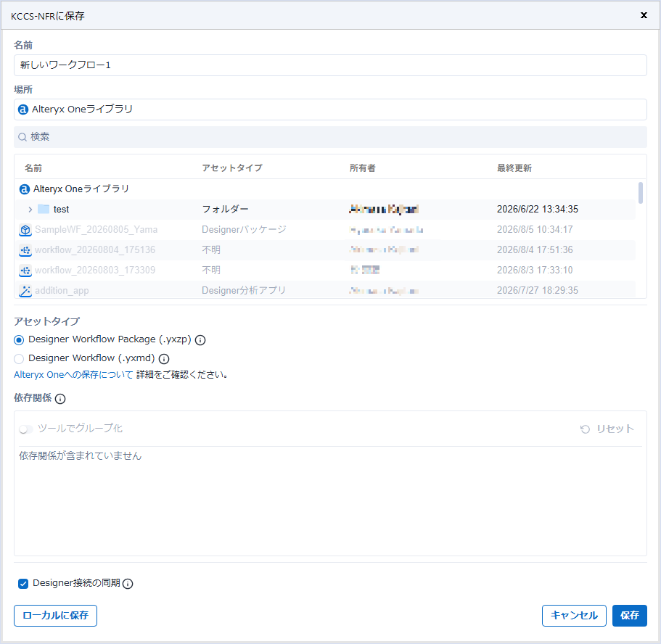Click the リセット circular arrow icon

point(585,429)
